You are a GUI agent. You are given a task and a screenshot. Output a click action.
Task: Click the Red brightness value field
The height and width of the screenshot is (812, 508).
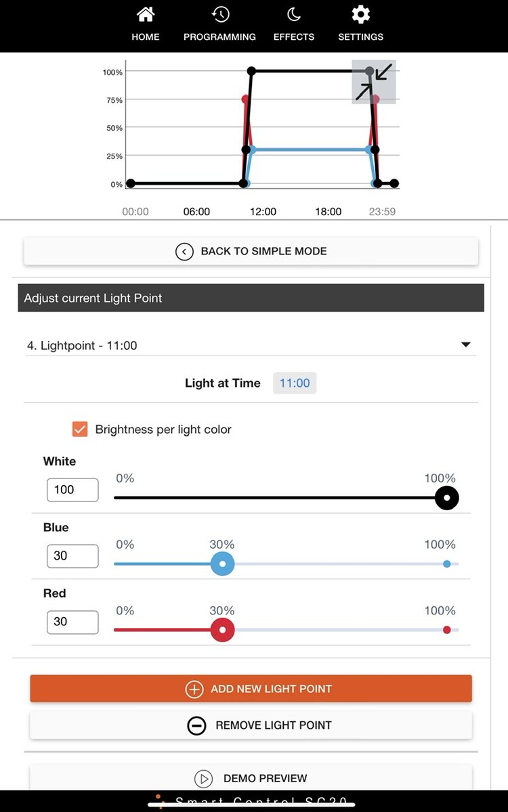72,622
